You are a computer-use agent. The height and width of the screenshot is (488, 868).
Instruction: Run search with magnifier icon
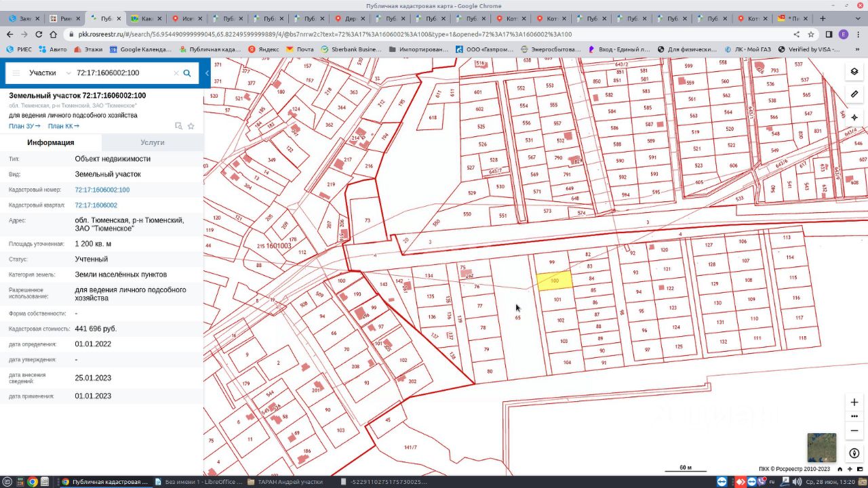[x=187, y=73]
